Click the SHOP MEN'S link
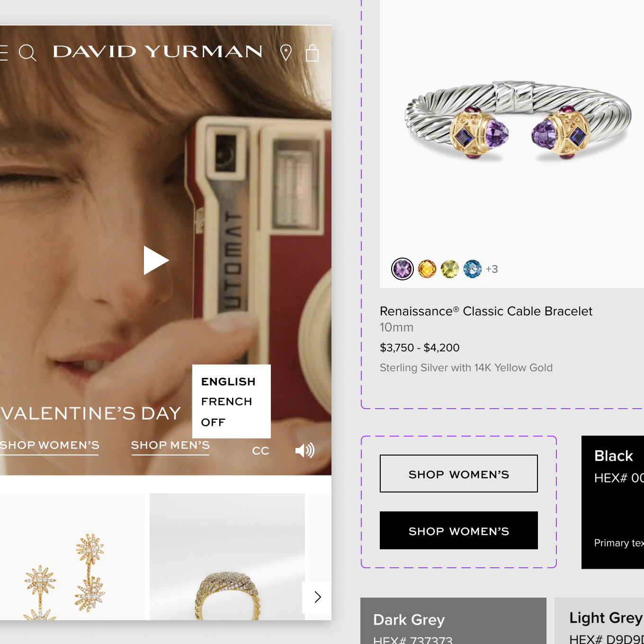Image resolution: width=644 pixels, height=644 pixels. click(170, 446)
